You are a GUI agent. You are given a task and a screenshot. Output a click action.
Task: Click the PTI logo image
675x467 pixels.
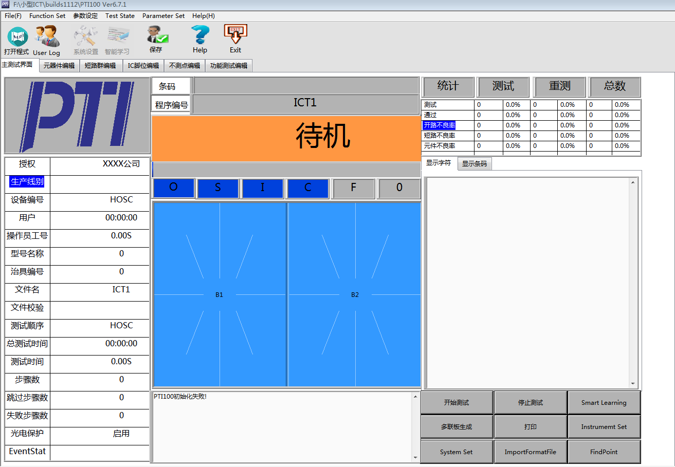77,116
